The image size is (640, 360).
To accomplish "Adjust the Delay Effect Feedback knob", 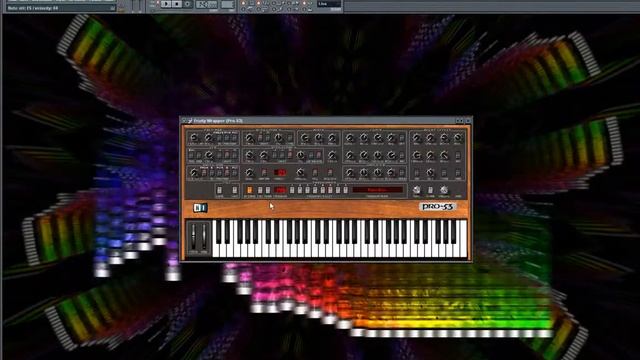I will [416, 155].
